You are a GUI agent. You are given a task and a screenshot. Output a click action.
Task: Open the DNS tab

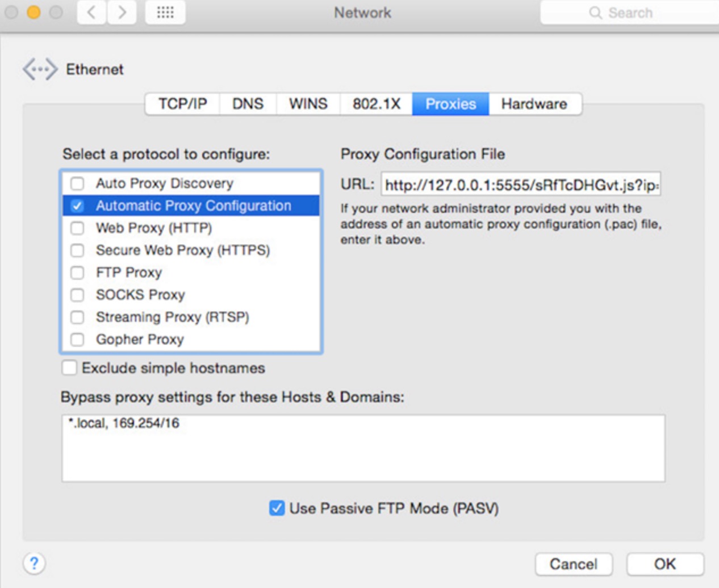(248, 104)
